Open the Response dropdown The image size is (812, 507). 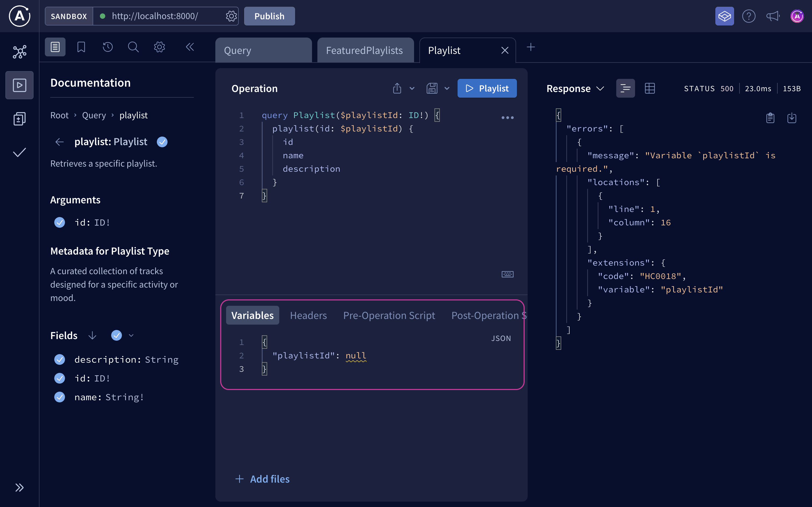click(x=601, y=88)
